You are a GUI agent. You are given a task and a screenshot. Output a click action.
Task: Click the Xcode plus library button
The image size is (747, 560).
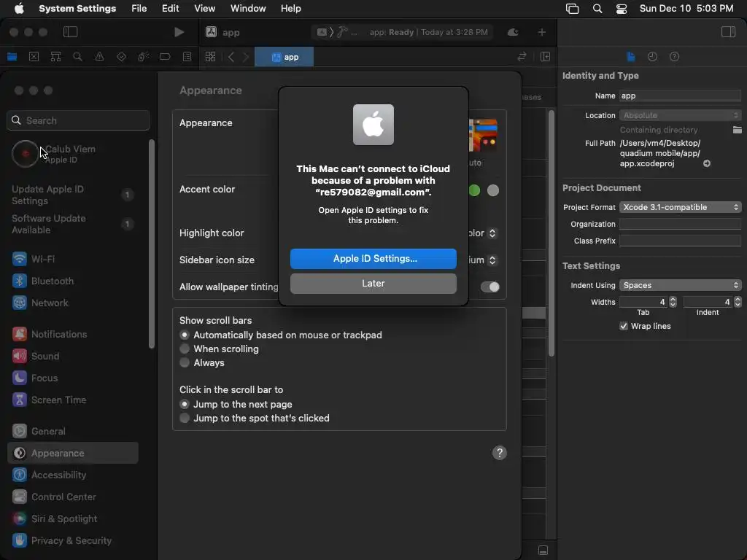click(x=542, y=32)
